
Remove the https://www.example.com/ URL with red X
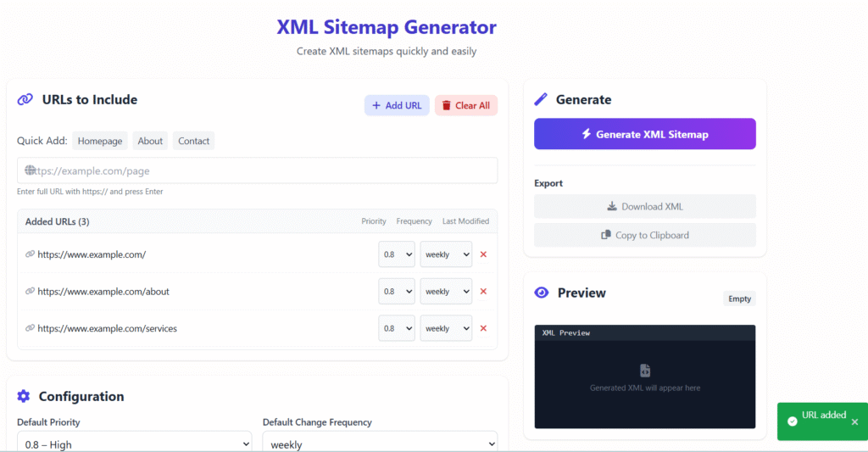(x=483, y=254)
